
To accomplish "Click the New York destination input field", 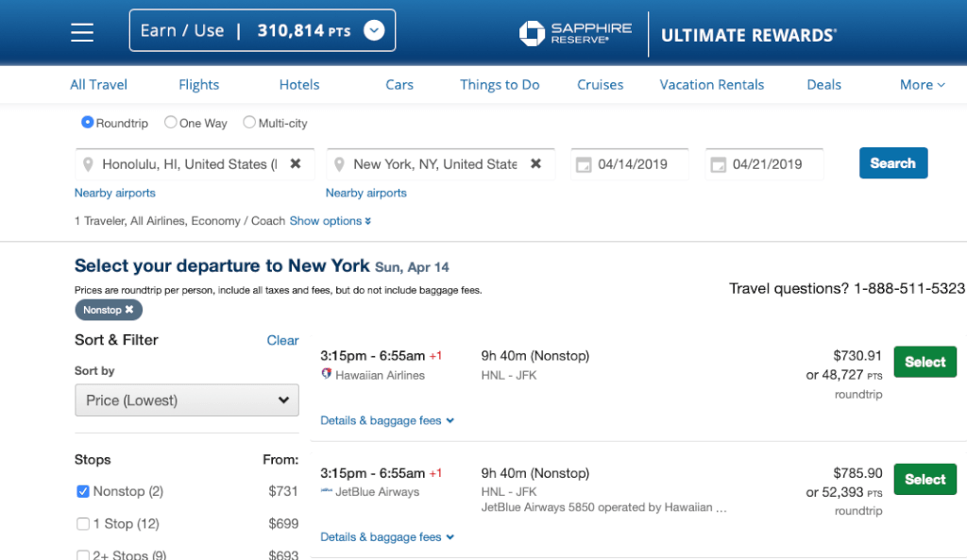I will click(x=434, y=162).
